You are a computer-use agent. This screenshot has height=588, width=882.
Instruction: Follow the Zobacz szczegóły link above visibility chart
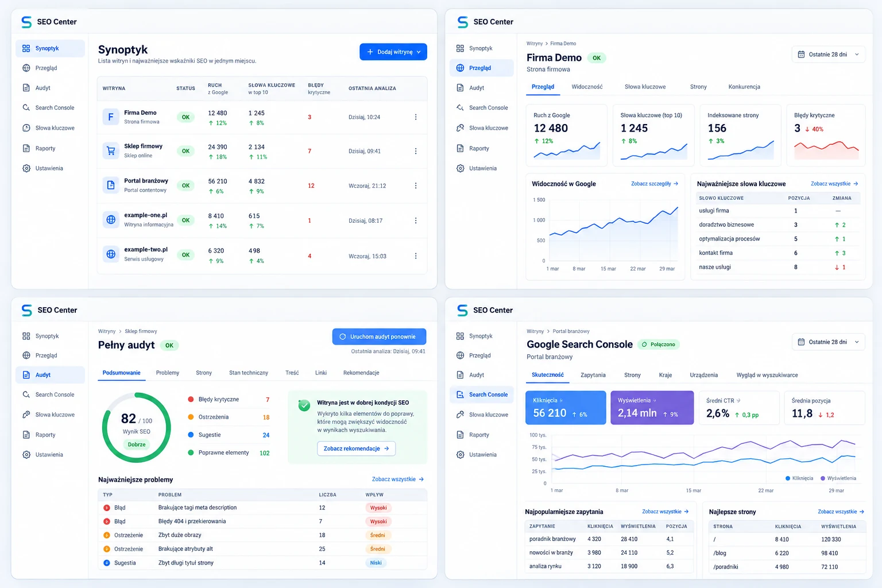[x=655, y=184]
